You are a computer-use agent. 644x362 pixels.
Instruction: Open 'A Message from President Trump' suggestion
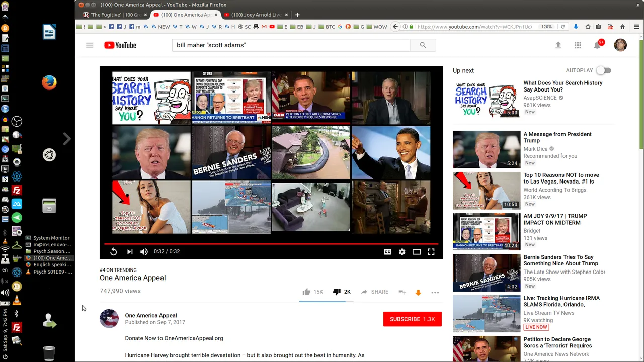coord(557,138)
